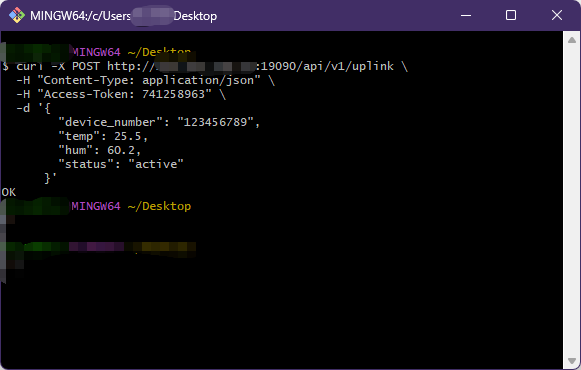581x370 pixels.
Task: Click the -d '{ line
Action: click(x=33, y=108)
